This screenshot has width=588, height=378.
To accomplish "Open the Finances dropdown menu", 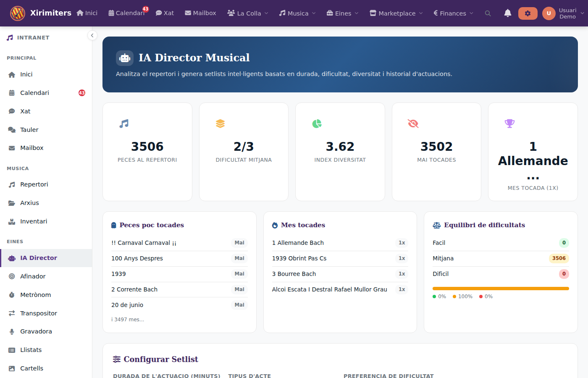I will click(453, 13).
